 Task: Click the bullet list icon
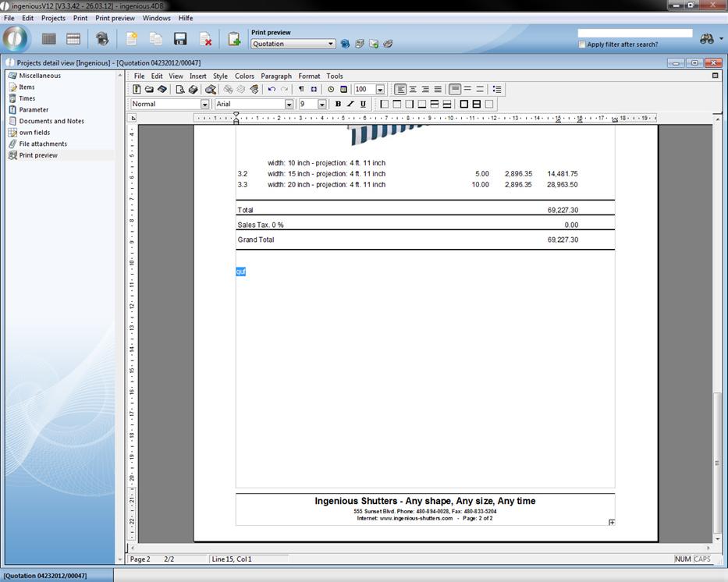[x=497, y=90]
